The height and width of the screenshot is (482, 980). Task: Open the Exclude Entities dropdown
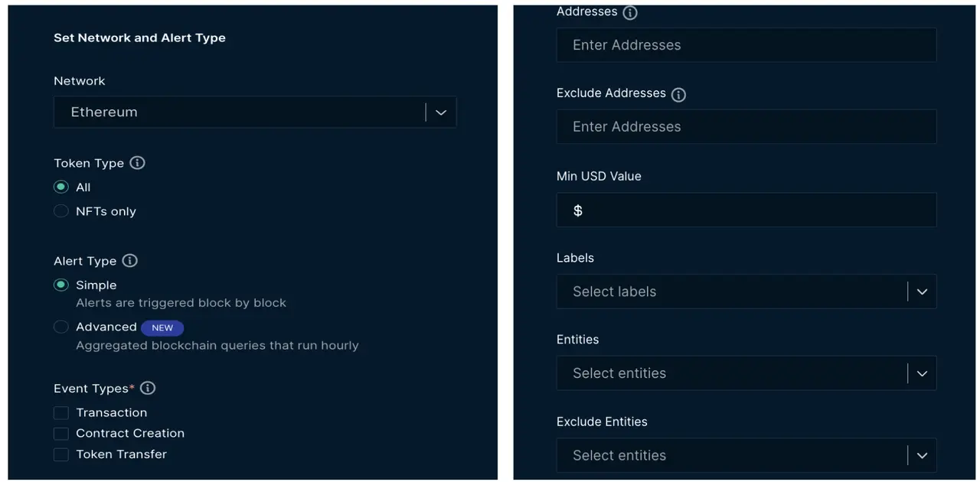click(746, 454)
